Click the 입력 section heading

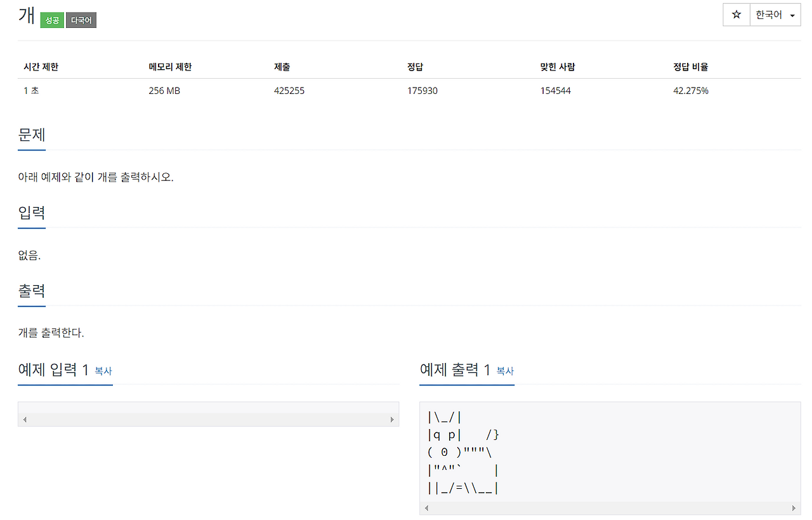pos(32,213)
